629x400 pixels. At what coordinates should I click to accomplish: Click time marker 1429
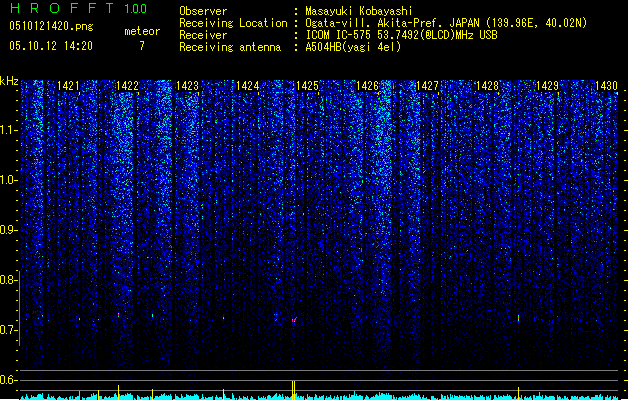(x=548, y=85)
